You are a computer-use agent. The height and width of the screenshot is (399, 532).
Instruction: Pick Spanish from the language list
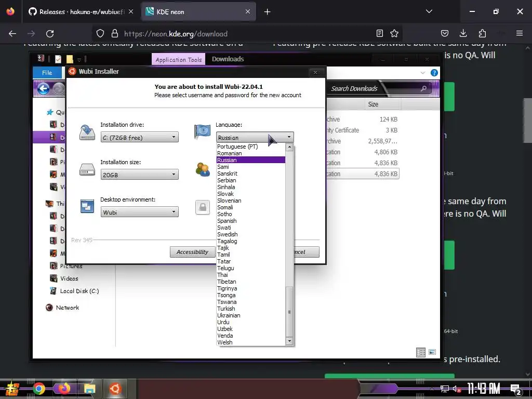[251, 221]
